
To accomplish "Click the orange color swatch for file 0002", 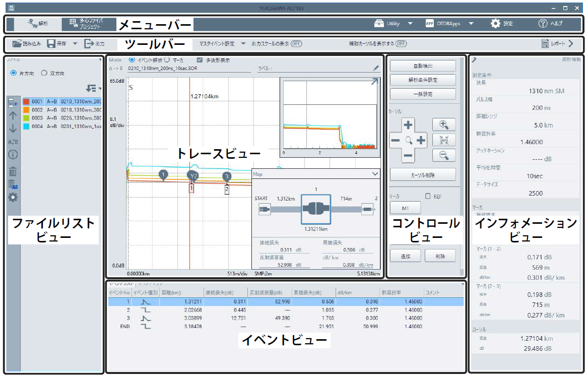I will (x=26, y=109).
